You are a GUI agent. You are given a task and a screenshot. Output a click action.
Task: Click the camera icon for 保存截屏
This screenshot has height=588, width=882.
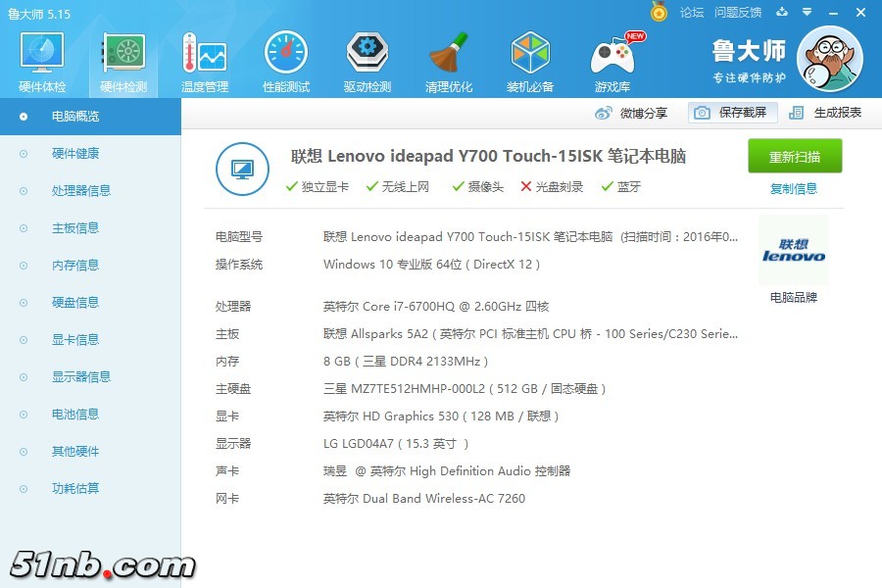click(x=702, y=113)
